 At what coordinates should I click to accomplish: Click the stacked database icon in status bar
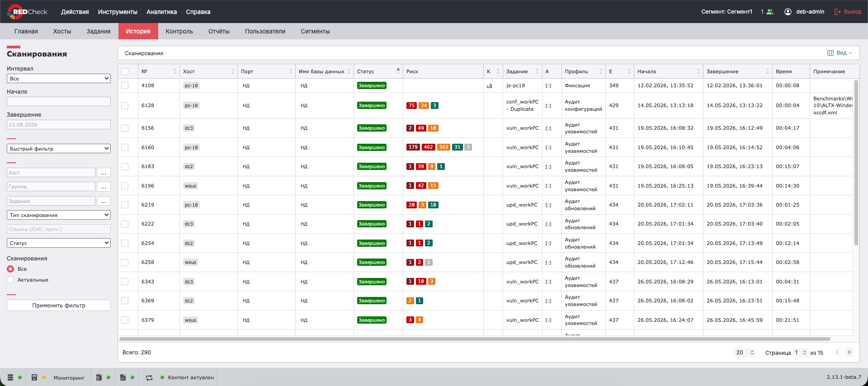[10, 377]
